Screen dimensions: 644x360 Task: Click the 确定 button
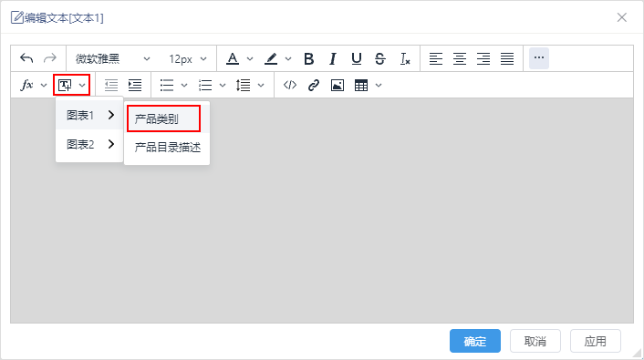click(475, 341)
